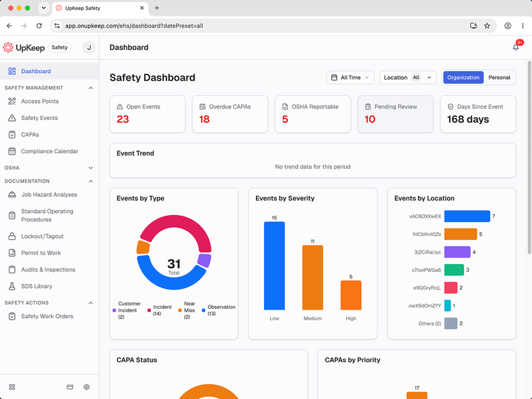The height and width of the screenshot is (399, 532).
Task: Open the Overdue CAPAs card
Action: pyautogui.click(x=230, y=114)
